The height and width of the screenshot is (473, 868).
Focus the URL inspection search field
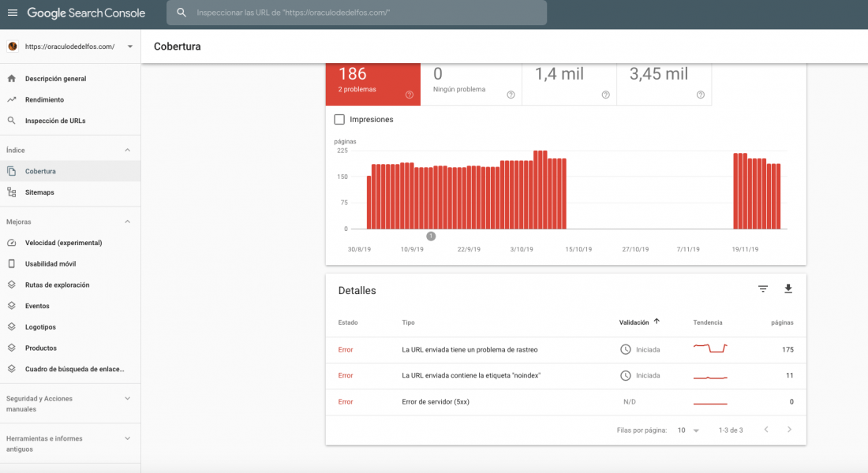coord(357,12)
